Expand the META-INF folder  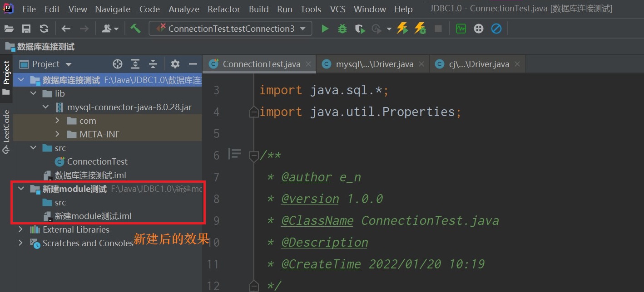[x=57, y=134]
